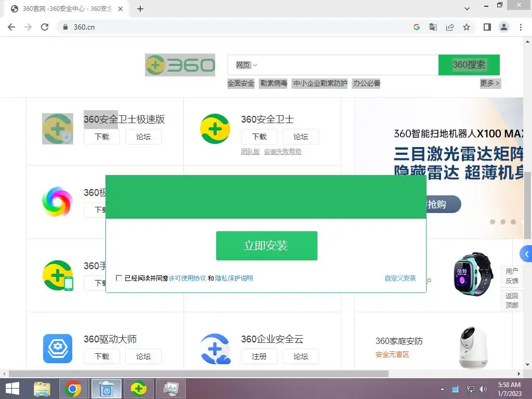The width and height of the screenshot is (532, 399).
Task: Open Windows Start menu
Action: (12, 389)
